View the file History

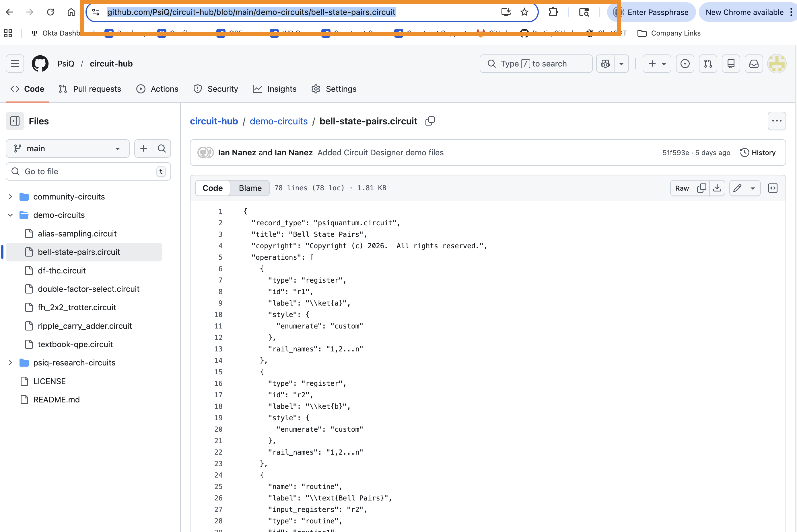(758, 152)
